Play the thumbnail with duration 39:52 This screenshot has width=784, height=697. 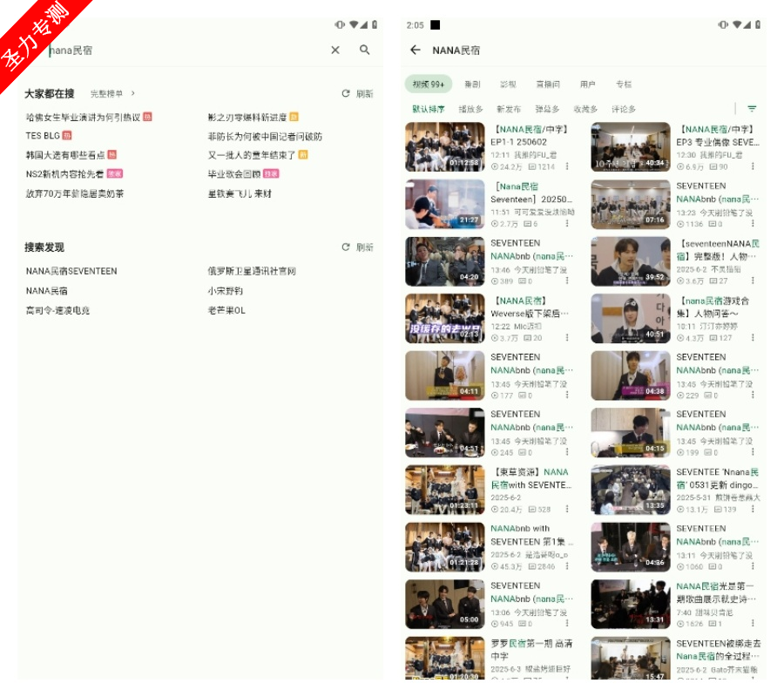tap(631, 261)
